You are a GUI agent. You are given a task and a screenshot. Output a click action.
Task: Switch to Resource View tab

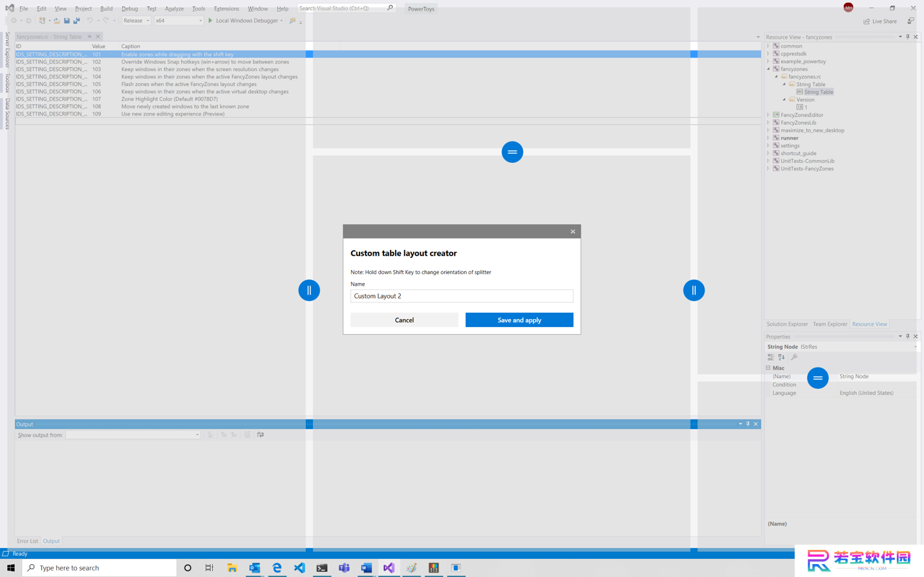869,324
